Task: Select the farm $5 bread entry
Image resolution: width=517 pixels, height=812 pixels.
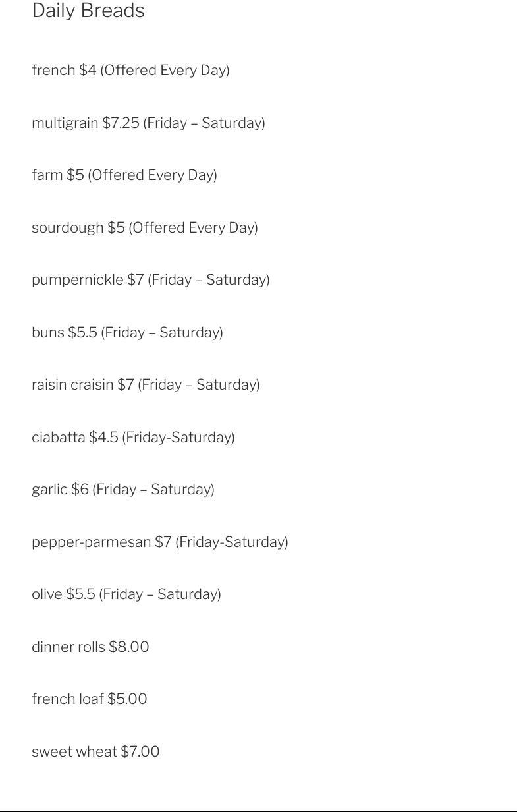Action: click(124, 175)
